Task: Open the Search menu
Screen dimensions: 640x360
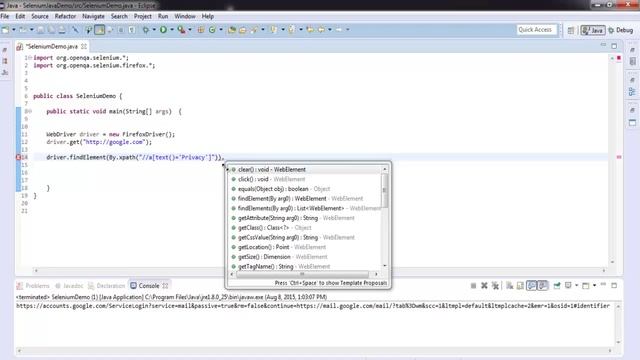Action: tap(119, 16)
